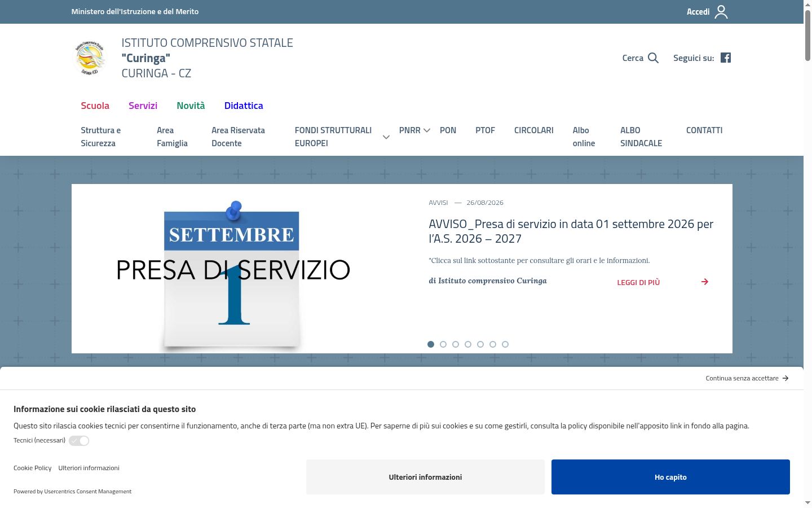
Task: Go to Struttura e Sicurezza page
Action: click(100, 137)
